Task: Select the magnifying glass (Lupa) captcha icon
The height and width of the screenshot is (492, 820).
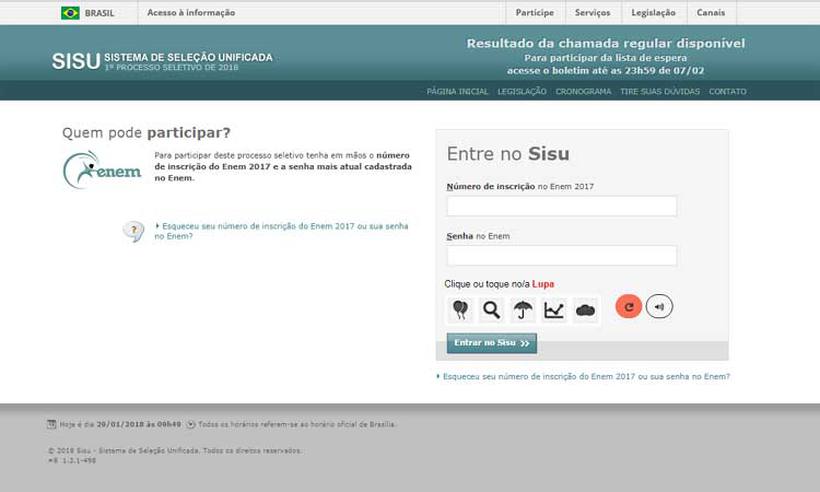Action: coord(491,309)
